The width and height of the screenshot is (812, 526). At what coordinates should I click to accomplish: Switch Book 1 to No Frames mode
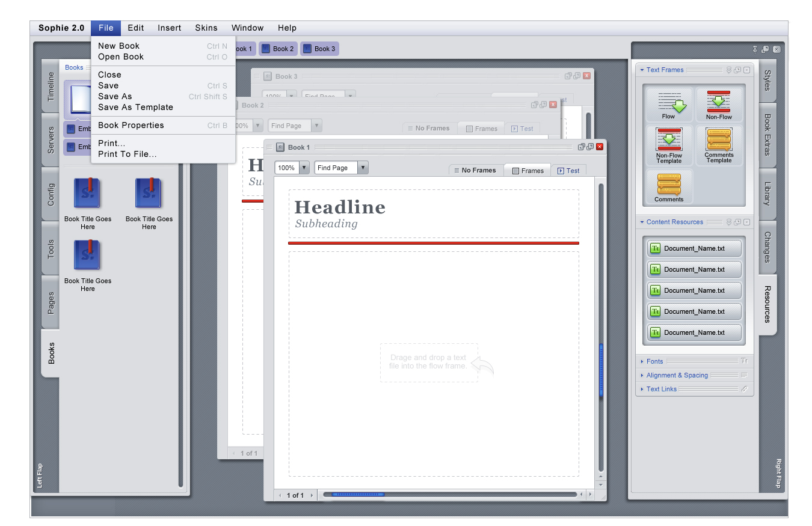[x=476, y=170]
